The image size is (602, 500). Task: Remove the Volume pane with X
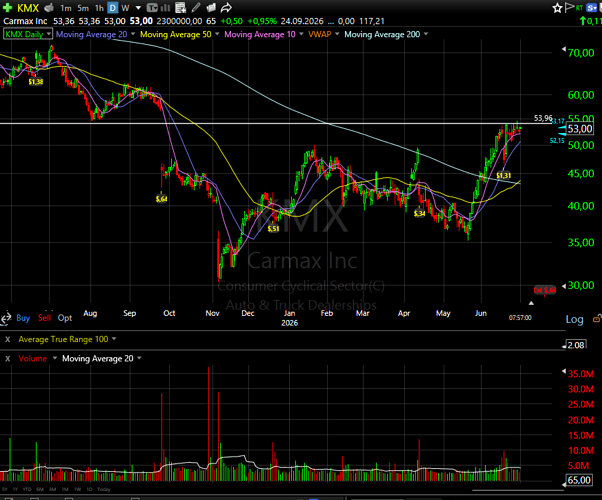(x=7, y=359)
